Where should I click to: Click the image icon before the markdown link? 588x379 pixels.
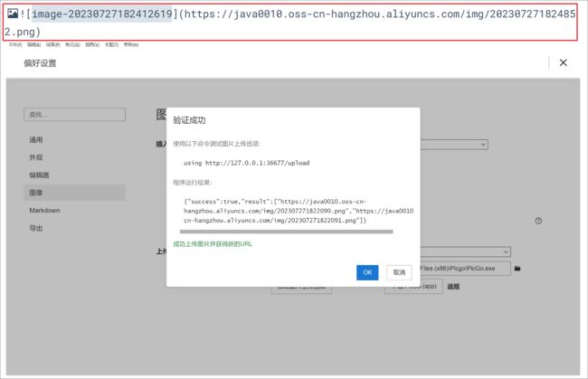click(13, 14)
